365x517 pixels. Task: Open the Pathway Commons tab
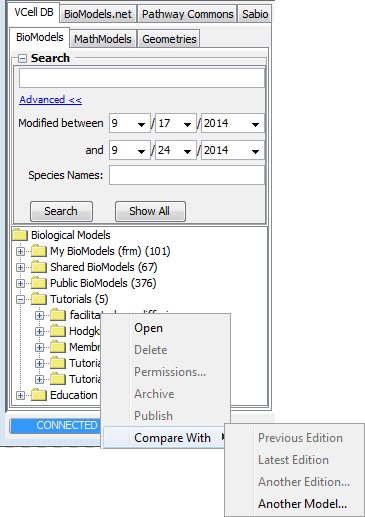[187, 14]
